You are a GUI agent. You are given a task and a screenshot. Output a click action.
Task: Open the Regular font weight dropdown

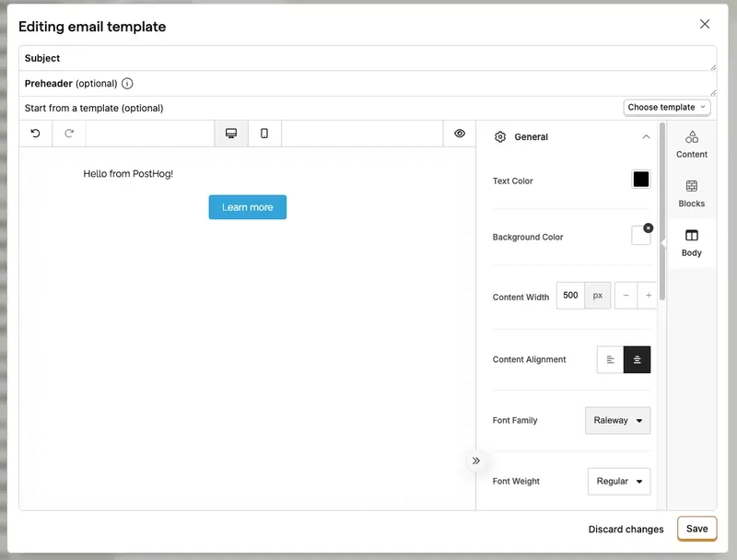point(619,481)
